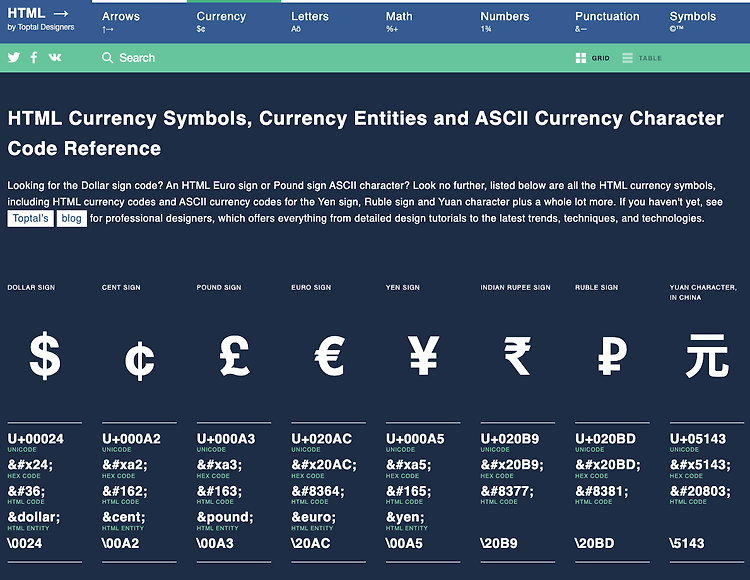Select the large Yen sign symbol
Screen dimensions: 750x580
coord(423,355)
